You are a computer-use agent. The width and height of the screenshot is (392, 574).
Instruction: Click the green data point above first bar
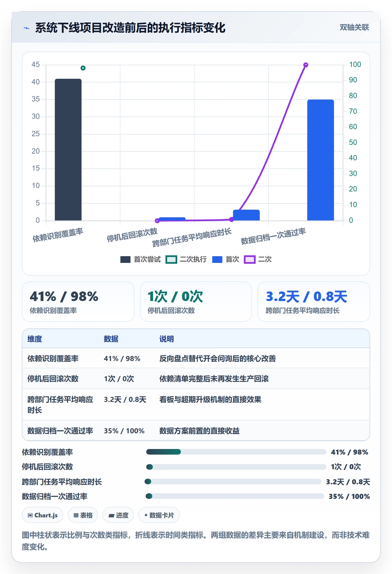pyautogui.click(x=83, y=68)
